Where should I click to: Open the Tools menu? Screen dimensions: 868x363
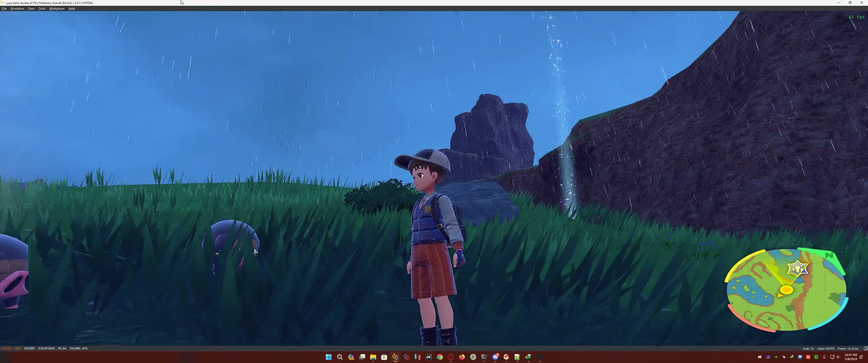42,9
